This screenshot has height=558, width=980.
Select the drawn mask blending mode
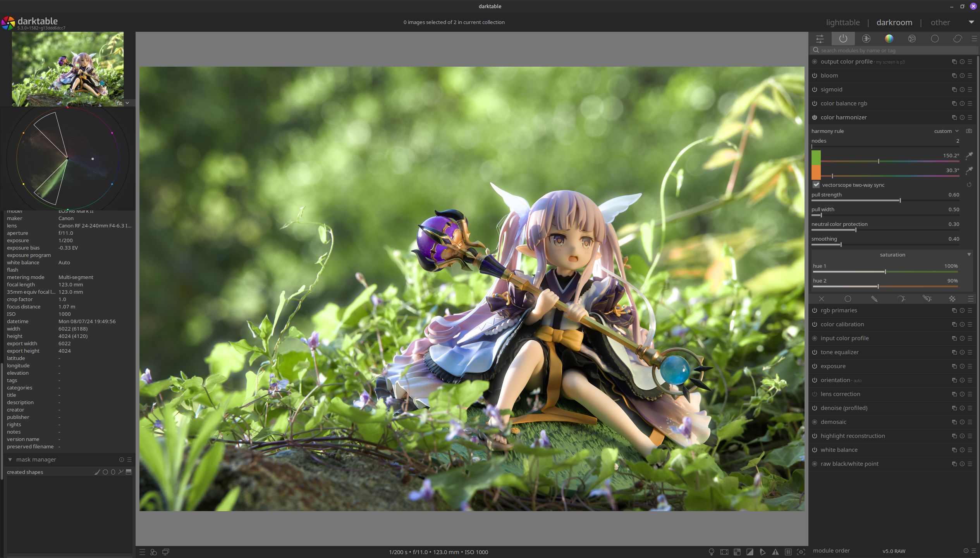click(874, 299)
